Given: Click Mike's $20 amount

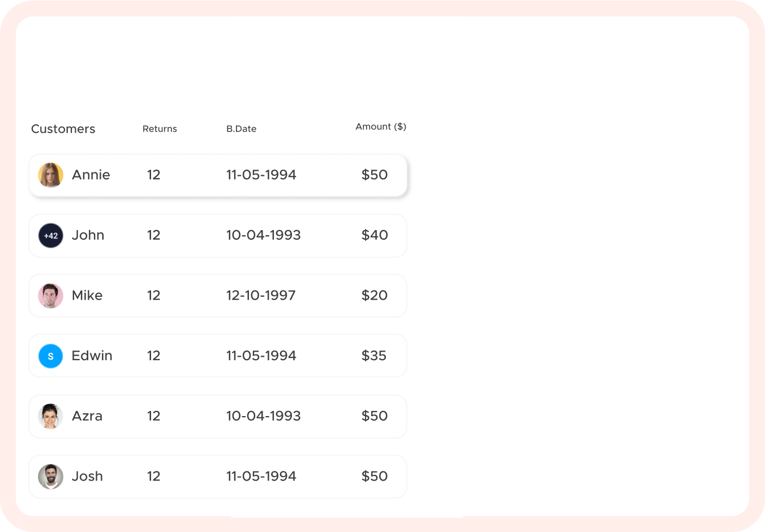Looking at the screenshot, I should point(375,296).
